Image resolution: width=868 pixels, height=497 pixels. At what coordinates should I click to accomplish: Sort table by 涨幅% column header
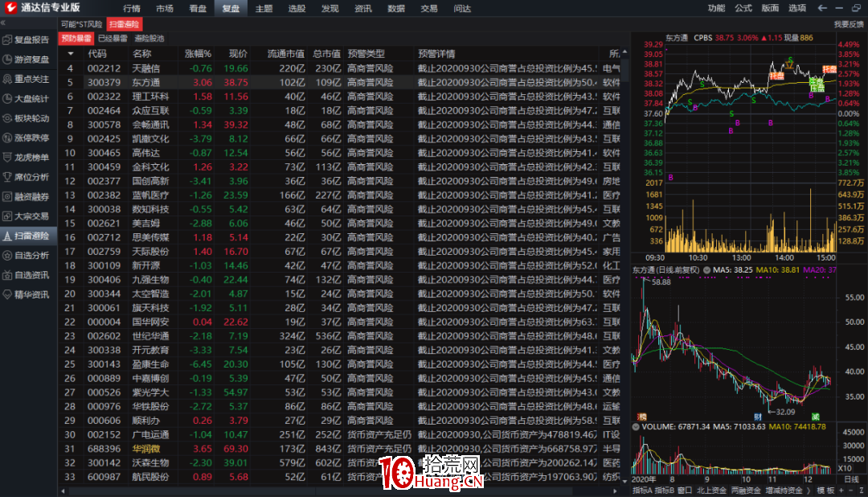[x=199, y=54]
